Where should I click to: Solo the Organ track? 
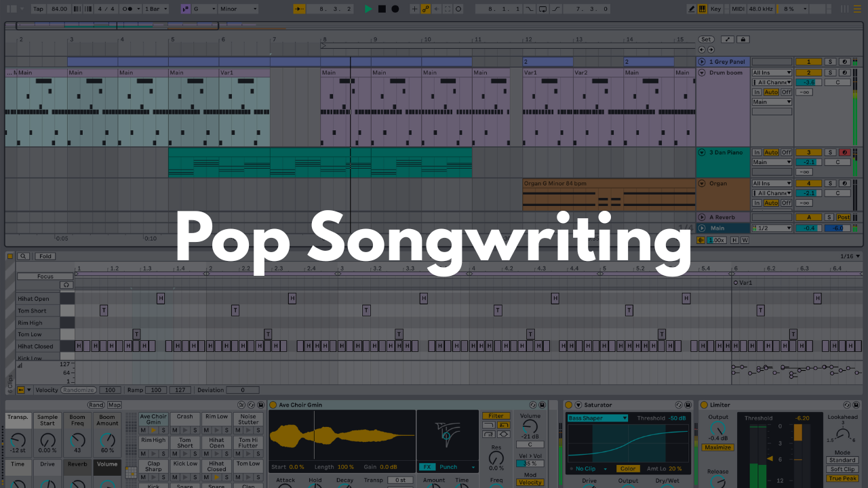point(830,184)
